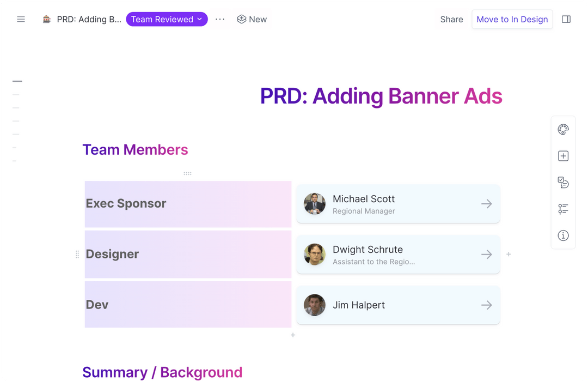Open the comments checklist icon
588x381 pixels.
click(563, 183)
